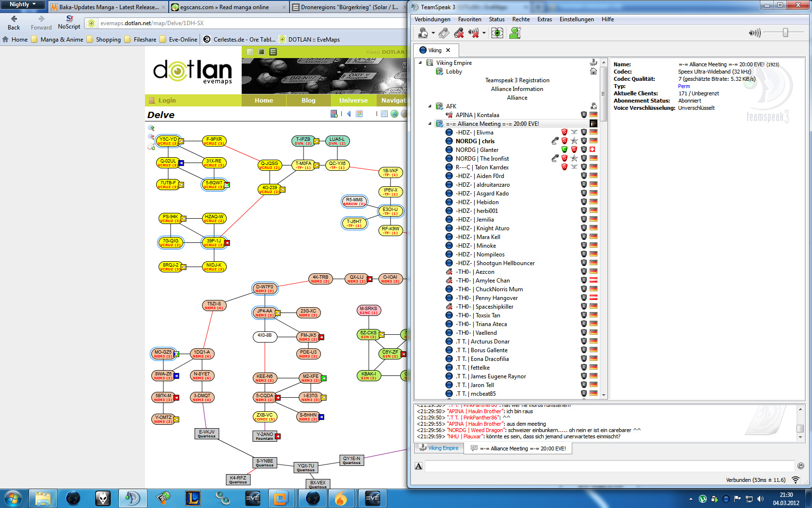This screenshot has width=812, height=508.
Task: Open the chat emoticon picker
Action: (801, 466)
